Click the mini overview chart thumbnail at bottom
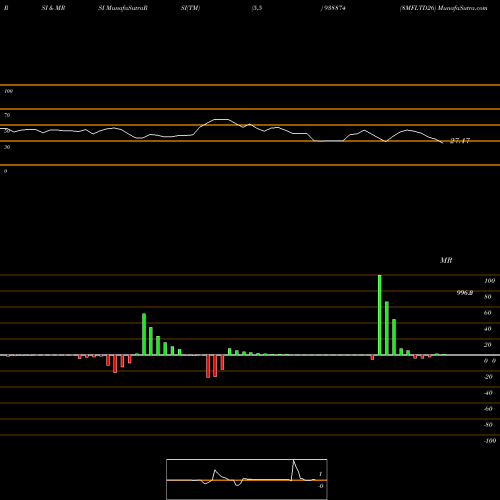Viewport: 500px width, 500px height. (247, 479)
